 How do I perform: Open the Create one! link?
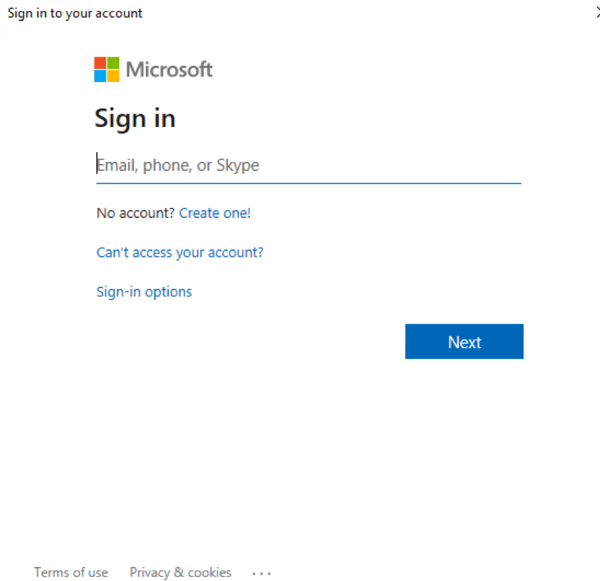(215, 213)
